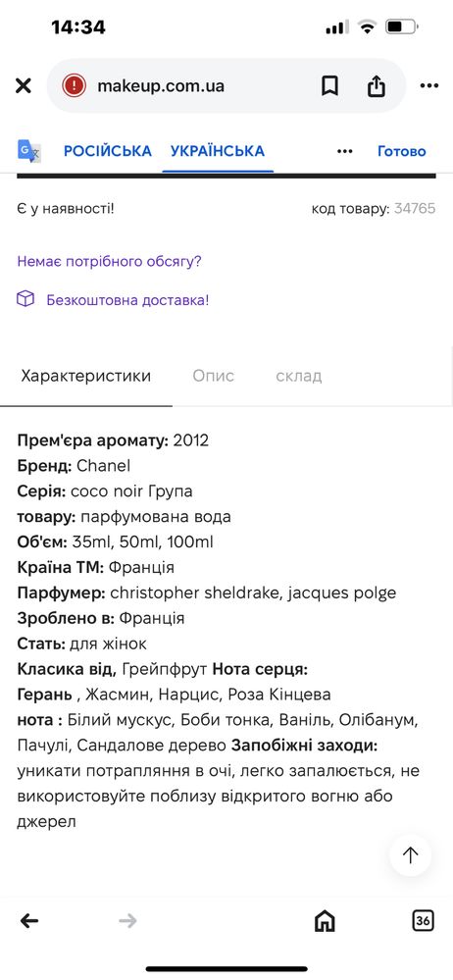Open the tab switcher showing 36
The image size is (453, 980).
(x=423, y=920)
